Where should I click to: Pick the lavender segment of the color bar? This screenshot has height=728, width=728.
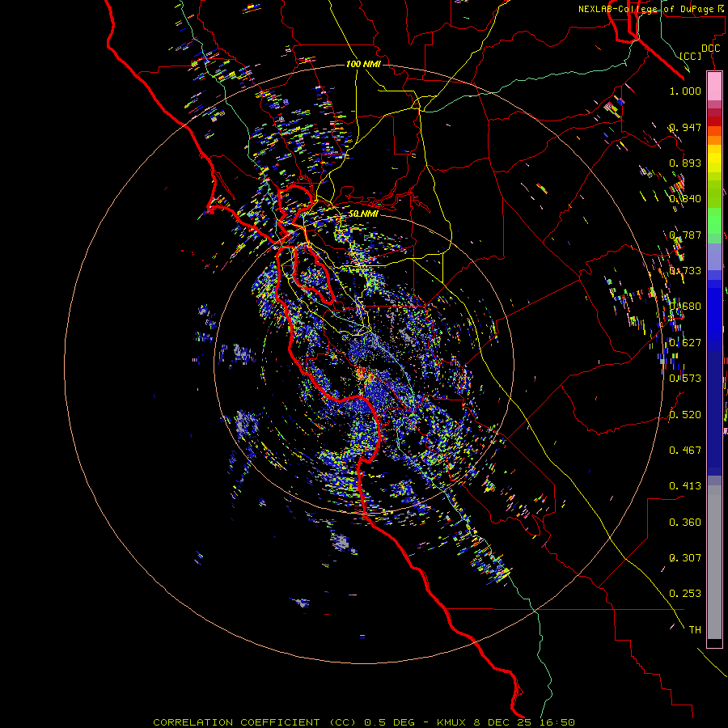point(714,256)
